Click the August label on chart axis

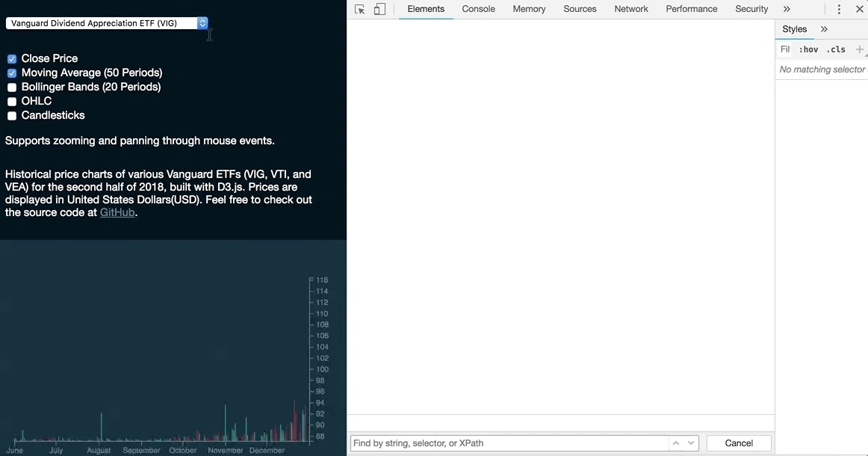[99, 451]
